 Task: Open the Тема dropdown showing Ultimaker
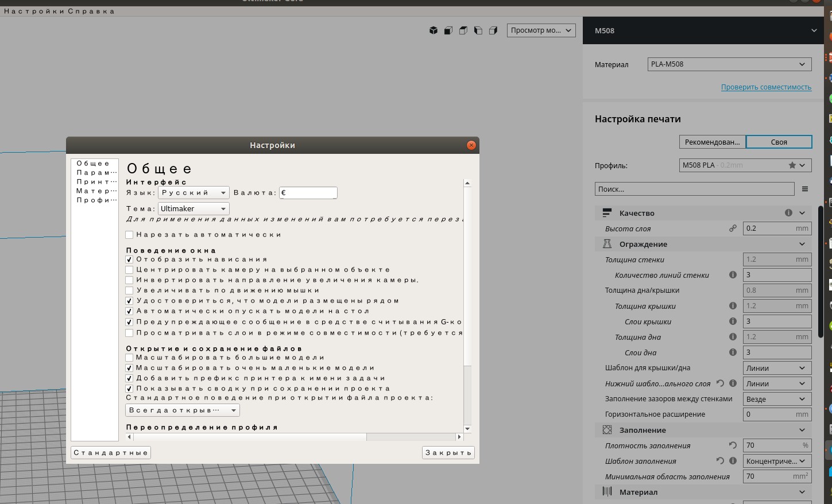click(194, 209)
